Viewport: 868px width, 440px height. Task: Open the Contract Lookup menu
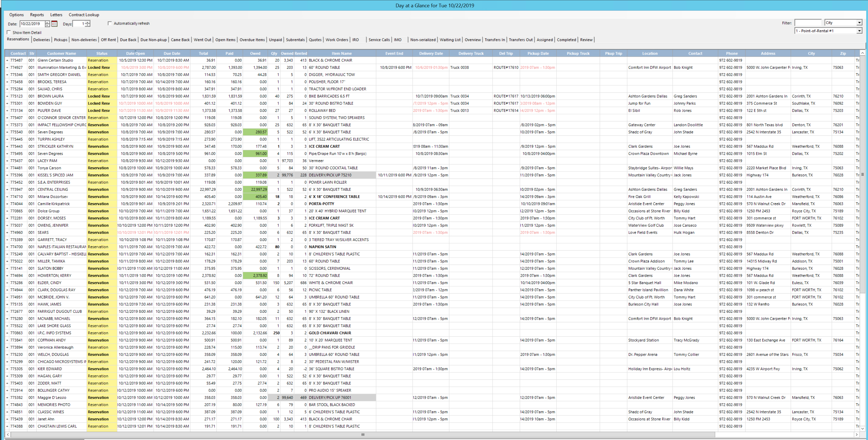point(84,15)
